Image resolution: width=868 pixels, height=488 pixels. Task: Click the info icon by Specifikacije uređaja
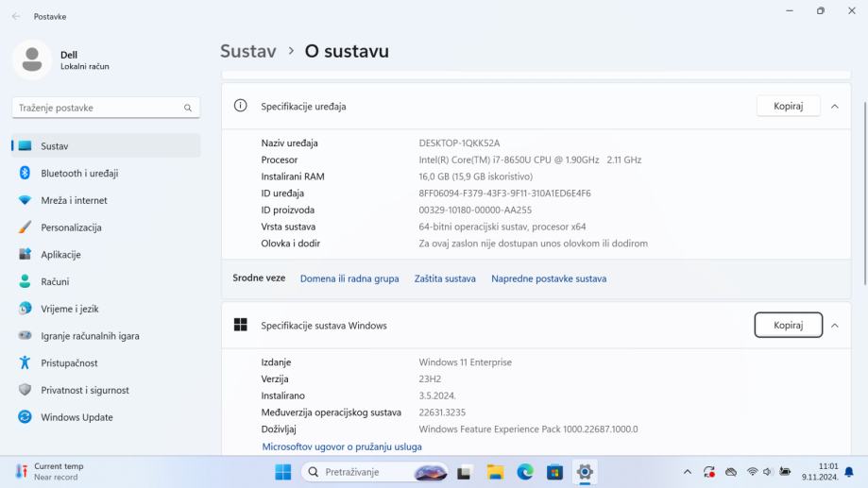coord(240,105)
